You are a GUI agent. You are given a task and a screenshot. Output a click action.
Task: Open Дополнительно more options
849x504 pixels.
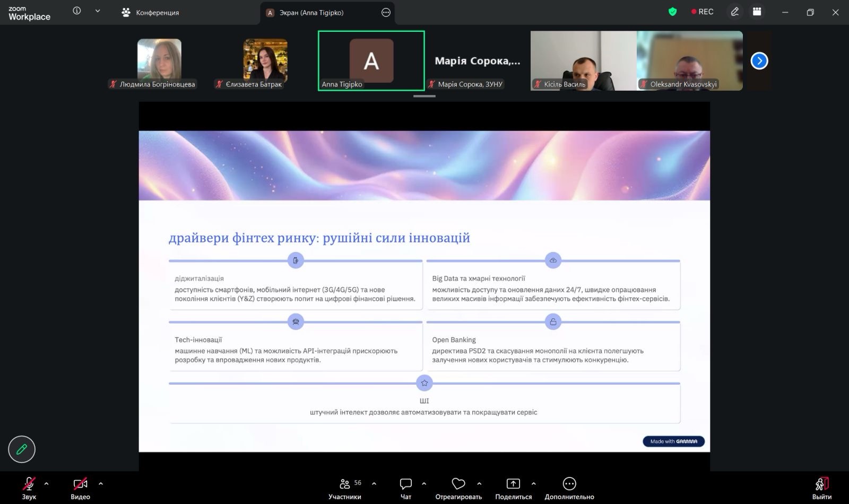click(569, 488)
